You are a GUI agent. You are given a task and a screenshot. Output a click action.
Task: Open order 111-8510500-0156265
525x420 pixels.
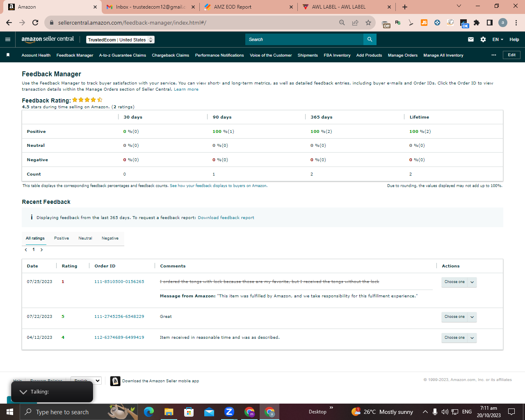[x=119, y=282]
